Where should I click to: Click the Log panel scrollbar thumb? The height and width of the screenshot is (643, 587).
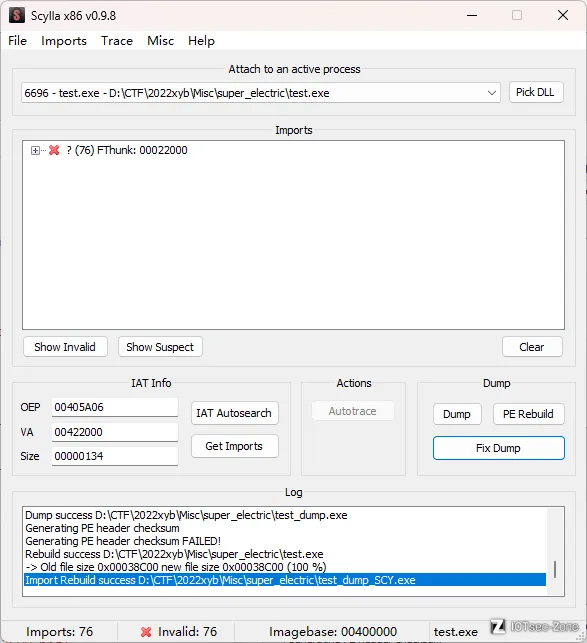[x=555, y=570]
